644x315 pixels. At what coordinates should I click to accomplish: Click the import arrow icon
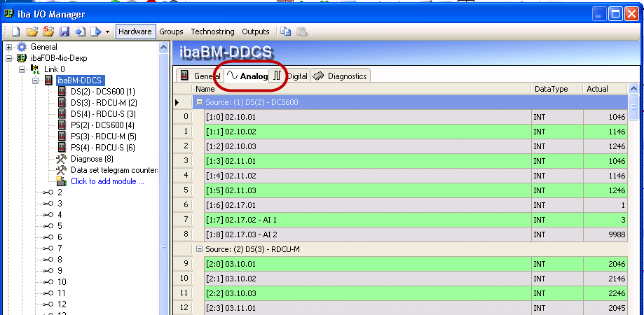81,31
